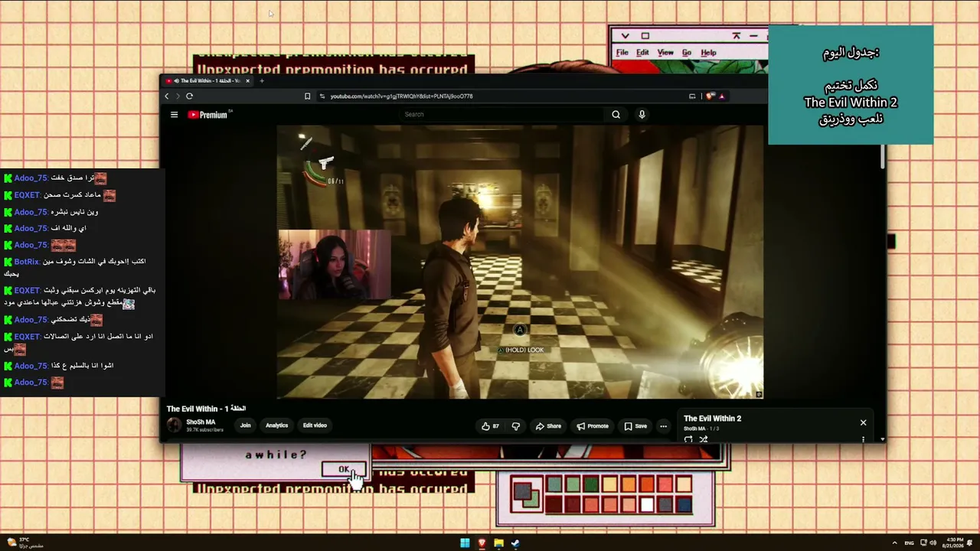Viewport: 980px width, 551px height.
Task: Open the Windows Start menu
Action: tap(465, 543)
